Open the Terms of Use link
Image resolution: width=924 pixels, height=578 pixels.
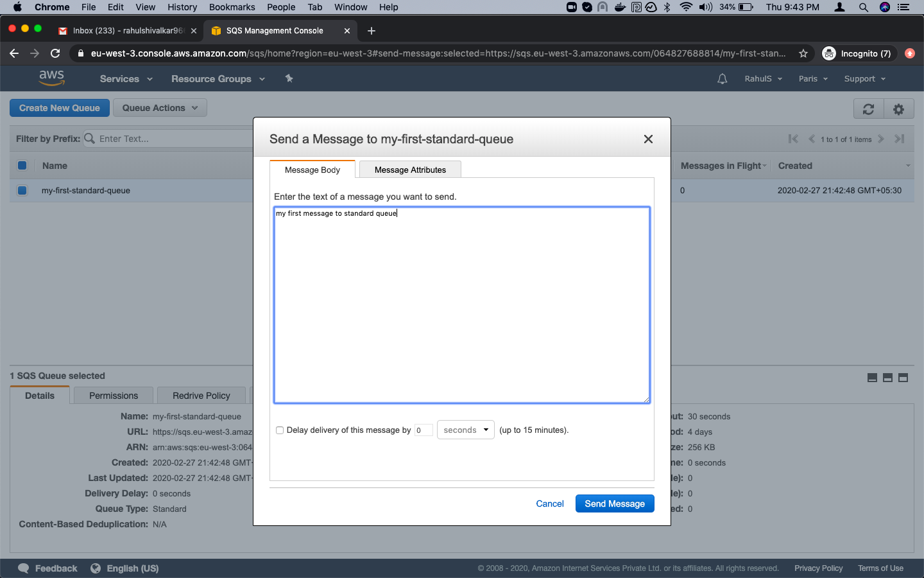tap(880, 568)
